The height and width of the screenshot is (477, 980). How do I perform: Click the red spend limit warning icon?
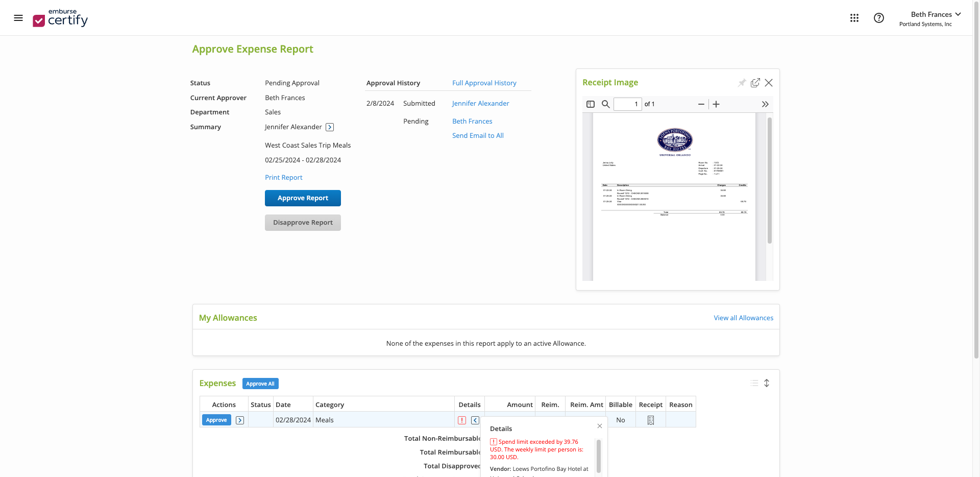pos(462,420)
